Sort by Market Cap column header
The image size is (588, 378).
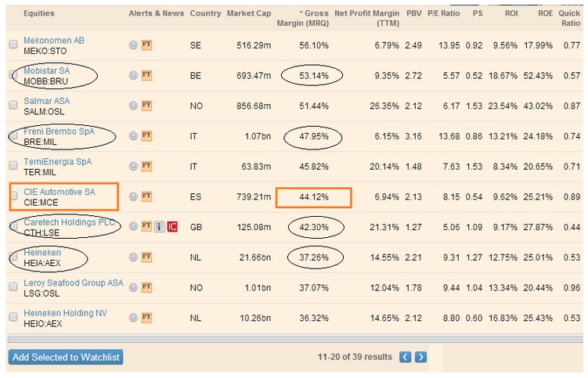pyautogui.click(x=249, y=13)
